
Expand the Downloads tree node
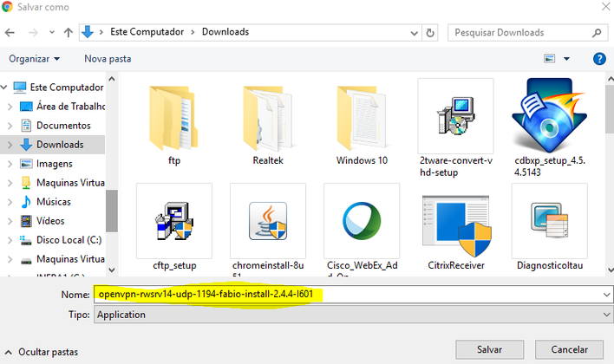(10, 145)
